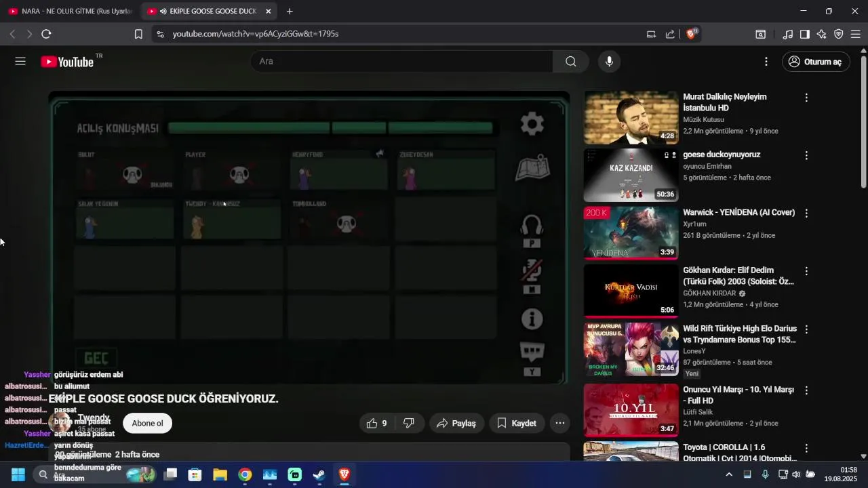Open options menu for Onuncu Yıl Marşı video
This screenshot has width=868, height=488.
point(806,390)
